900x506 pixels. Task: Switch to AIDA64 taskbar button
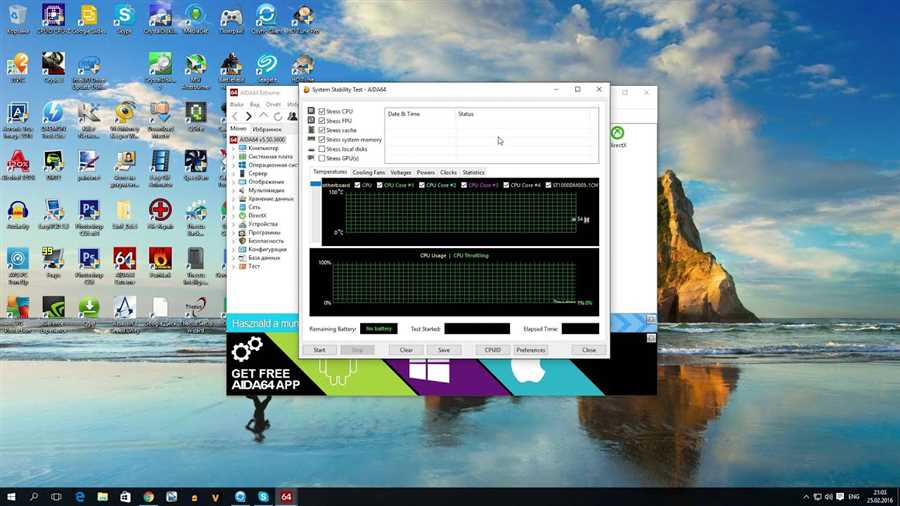286,496
